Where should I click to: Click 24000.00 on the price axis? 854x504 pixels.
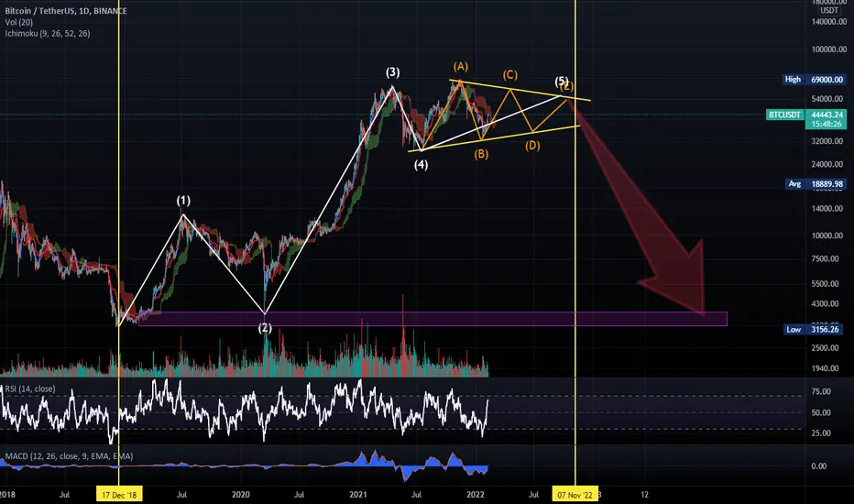827,164
